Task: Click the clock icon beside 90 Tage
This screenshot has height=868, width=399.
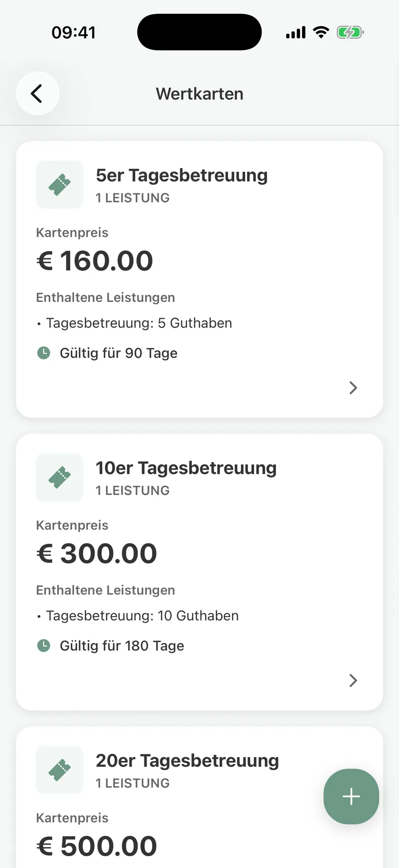Action: pos(44,353)
